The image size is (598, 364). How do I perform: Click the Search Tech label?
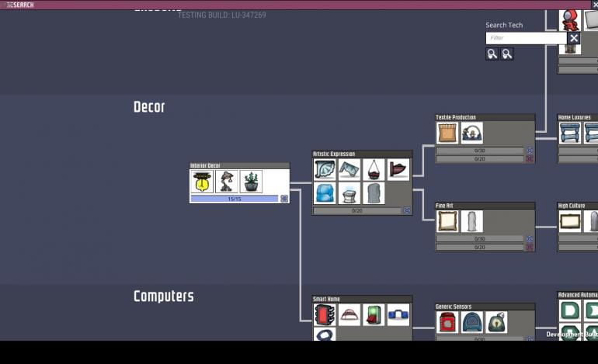[x=504, y=25]
